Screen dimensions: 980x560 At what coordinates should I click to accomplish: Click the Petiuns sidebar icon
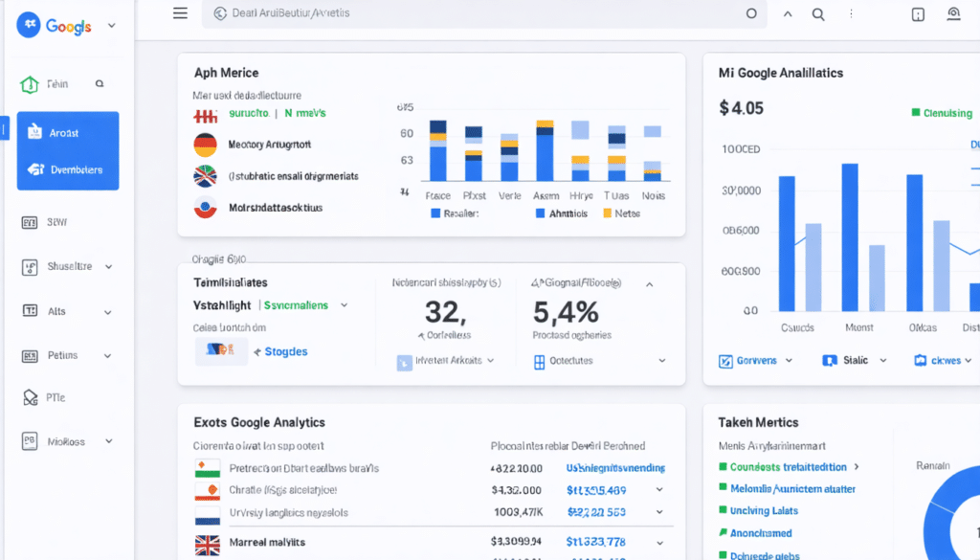point(30,356)
